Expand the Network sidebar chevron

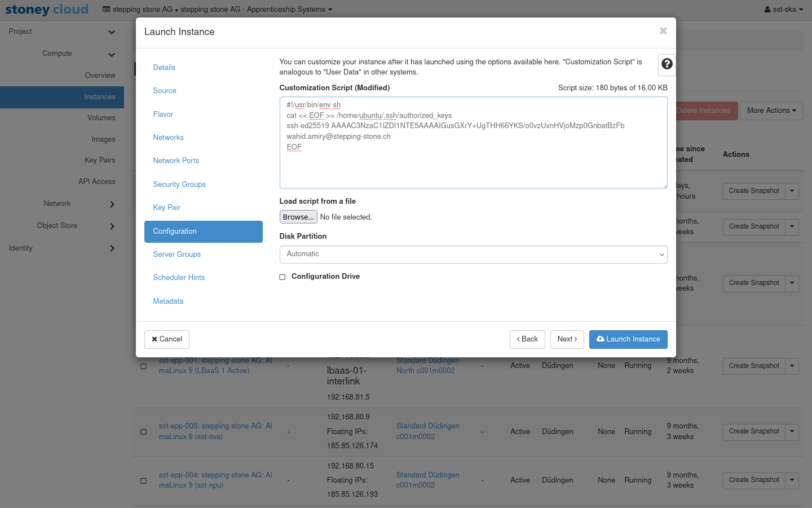pyautogui.click(x=112, y=204)
